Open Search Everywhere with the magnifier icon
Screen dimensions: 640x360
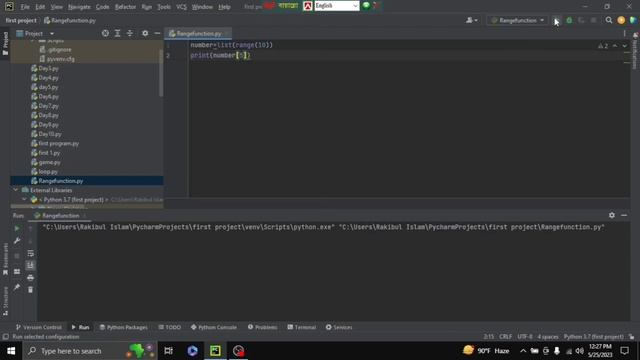[609, 20]
